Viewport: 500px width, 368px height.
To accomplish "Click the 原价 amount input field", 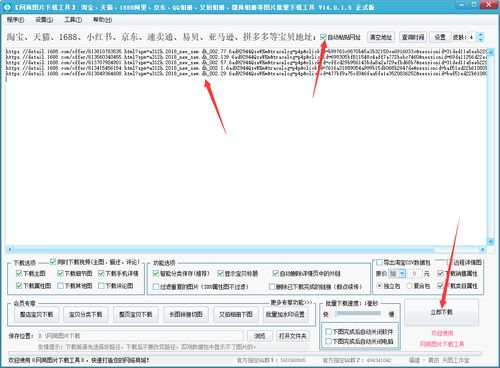I will [415, 274].
